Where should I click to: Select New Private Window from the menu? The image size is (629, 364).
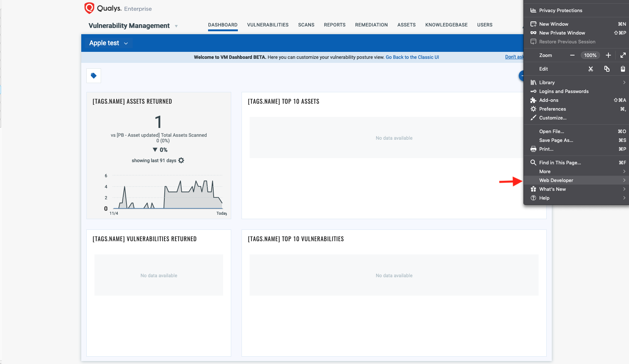pos(562,33)
